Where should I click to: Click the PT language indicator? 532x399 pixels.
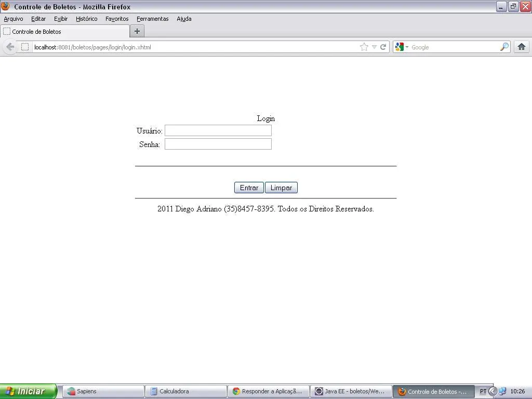coord(483,391)
